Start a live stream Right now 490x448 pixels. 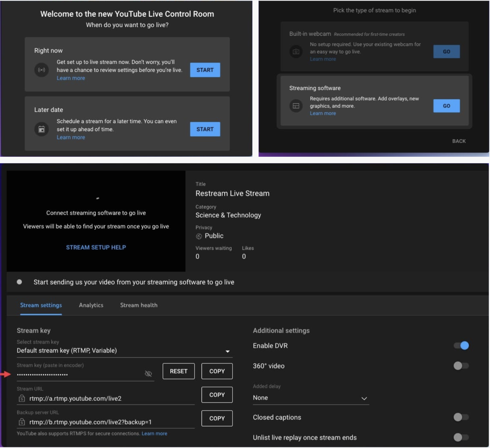pyautogui.click(x=205, y=70)
